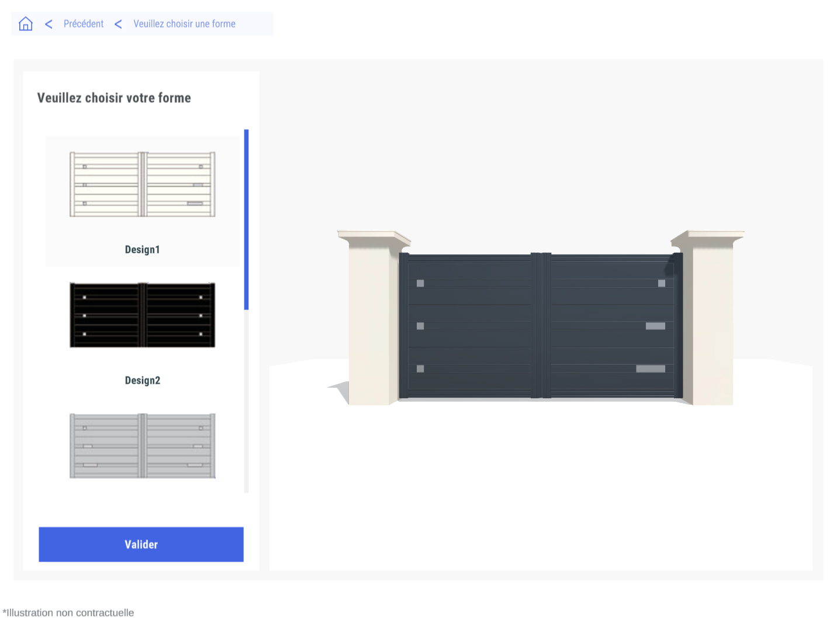Click the Design2 label text
Screen dimensions: 840x620
[x=142, y=381]
